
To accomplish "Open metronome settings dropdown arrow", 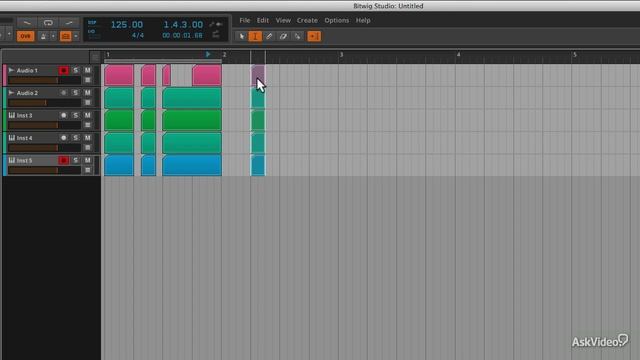I will click(53, 36).
